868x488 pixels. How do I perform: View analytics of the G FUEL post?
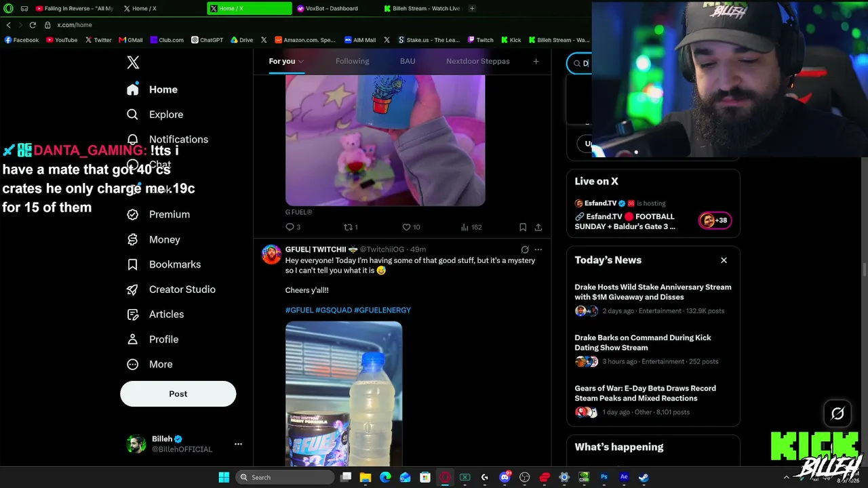point(471,227)
